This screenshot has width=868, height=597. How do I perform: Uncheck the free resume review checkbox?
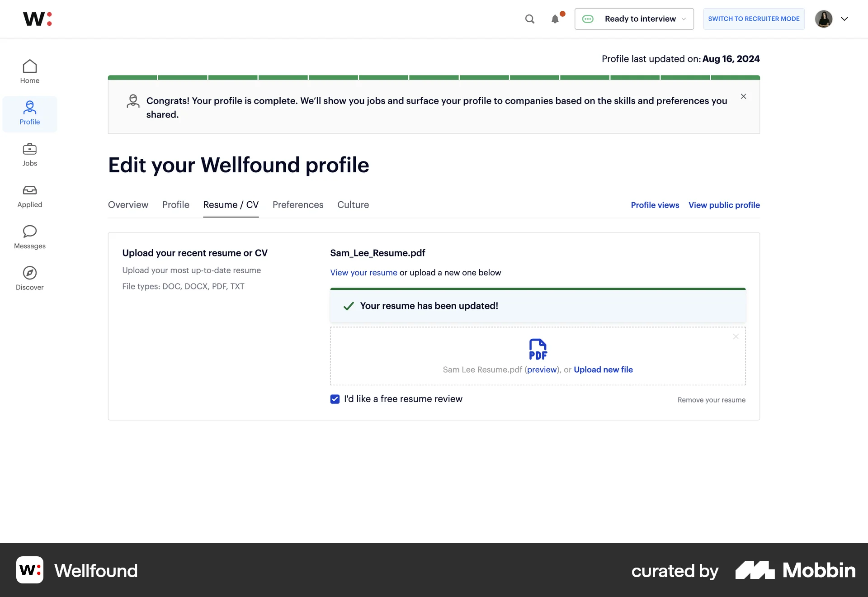click(335, 399)
